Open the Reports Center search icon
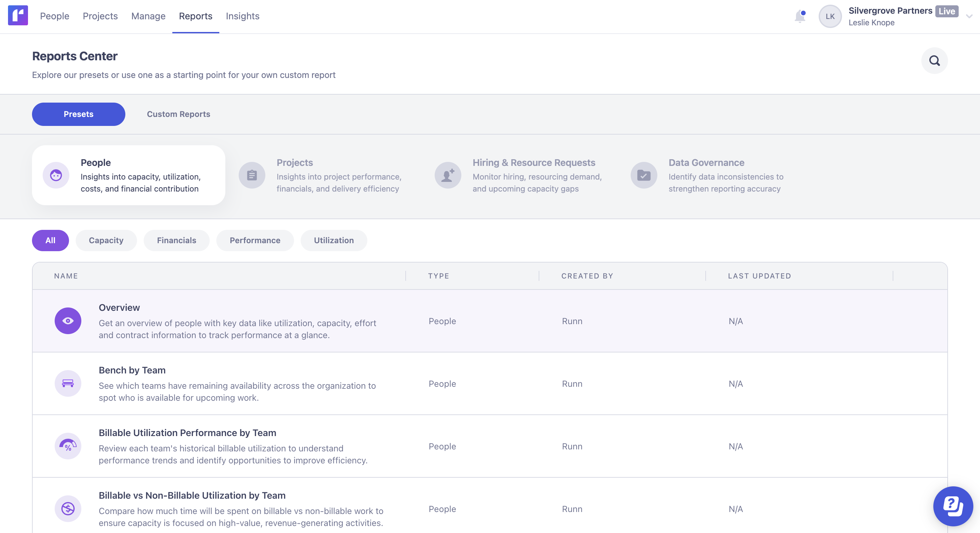Viewport: 980px width, 533px height. [x=934, y=60]
